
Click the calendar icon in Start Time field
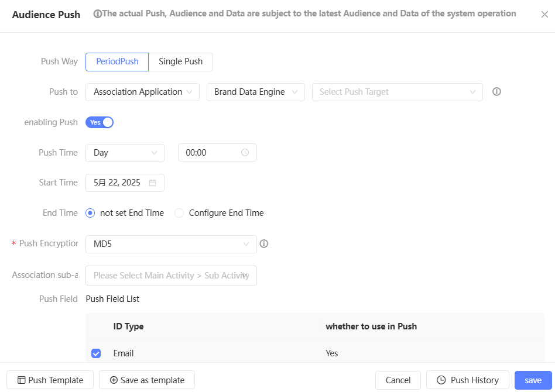coord(152,183)
